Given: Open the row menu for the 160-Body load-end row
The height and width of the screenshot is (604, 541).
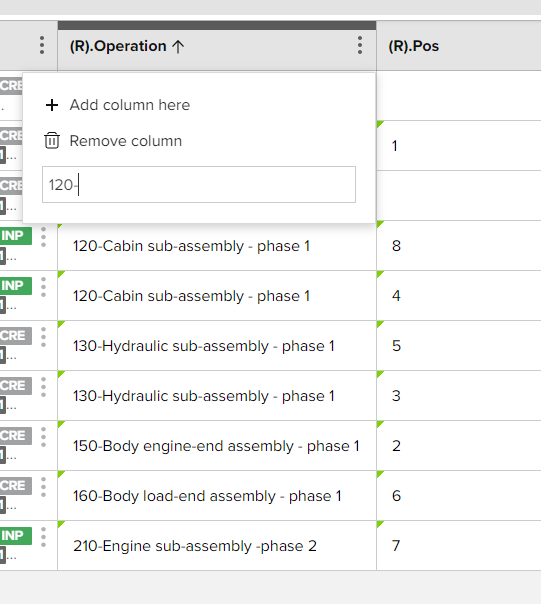Looking at the screenshot, I should point(44,487).
